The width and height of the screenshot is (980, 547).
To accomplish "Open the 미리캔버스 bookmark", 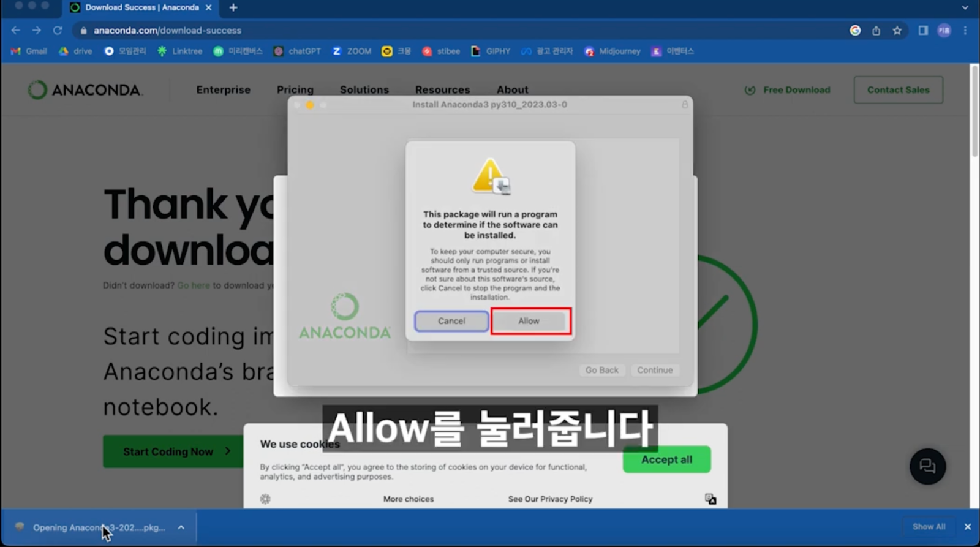I will [238, 51].
